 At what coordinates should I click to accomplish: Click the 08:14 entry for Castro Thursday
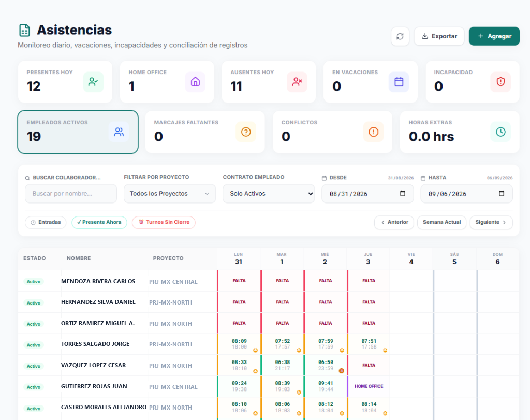point(369,404)
